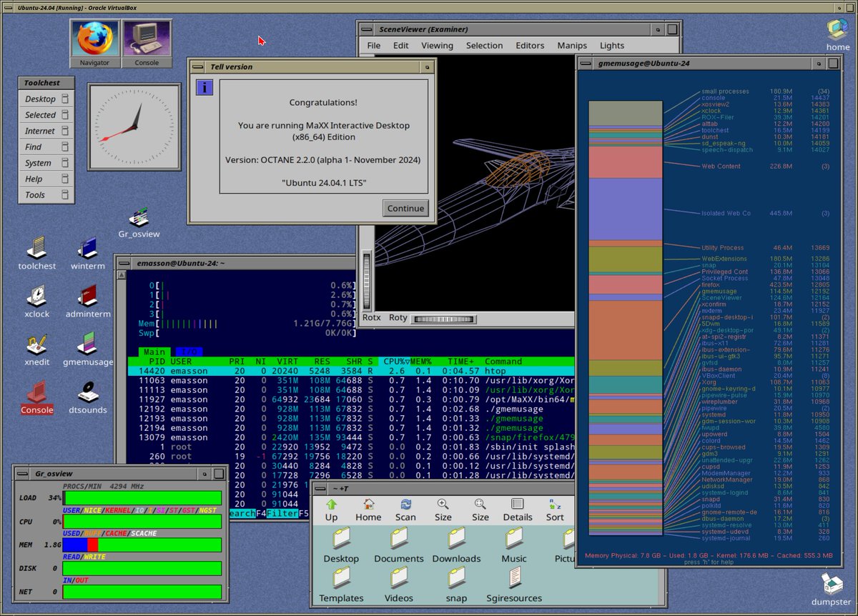
Task: Toggle Rotx rotation in SceneViewer
Action: pyautogui.click(x=371, y=317)
